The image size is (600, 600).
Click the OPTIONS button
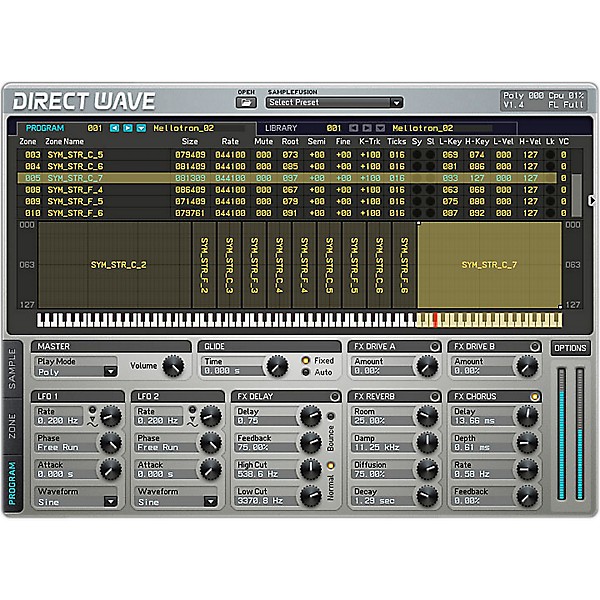(570, 348)
